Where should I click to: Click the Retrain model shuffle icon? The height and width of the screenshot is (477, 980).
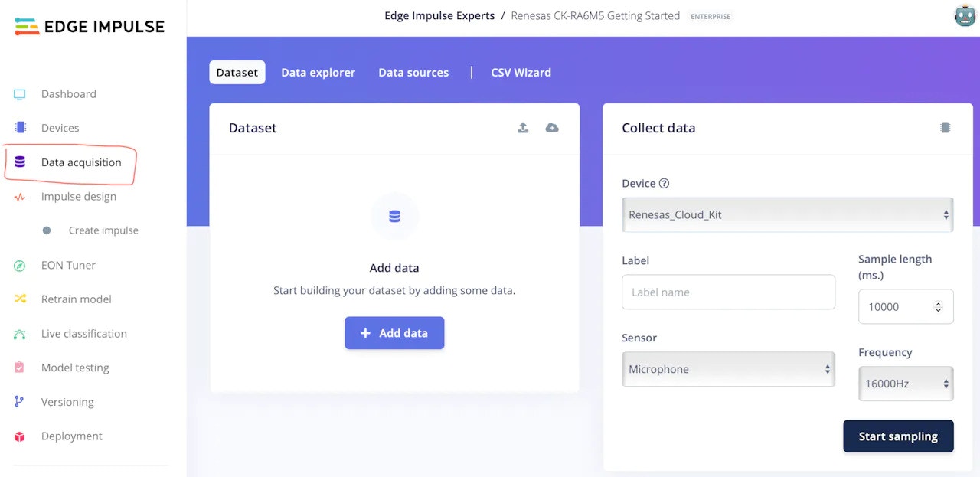point(20,299)
